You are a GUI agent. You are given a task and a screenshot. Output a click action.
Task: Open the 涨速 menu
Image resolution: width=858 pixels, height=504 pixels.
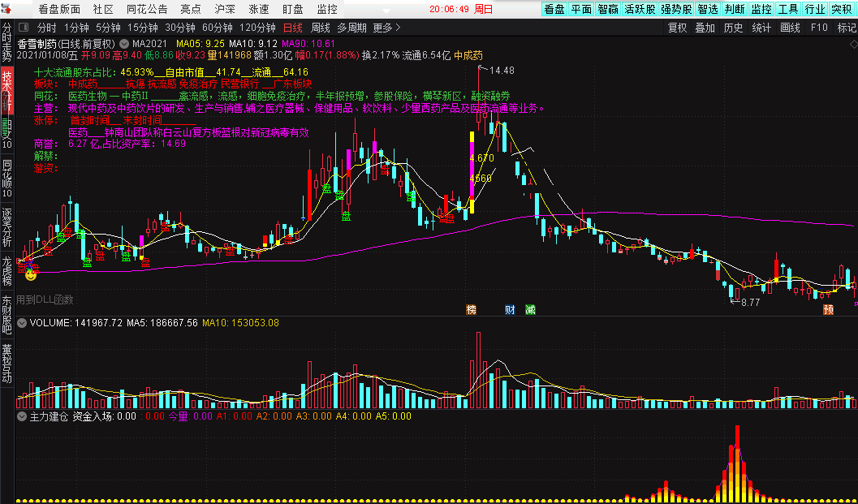(x=259, y=9)
